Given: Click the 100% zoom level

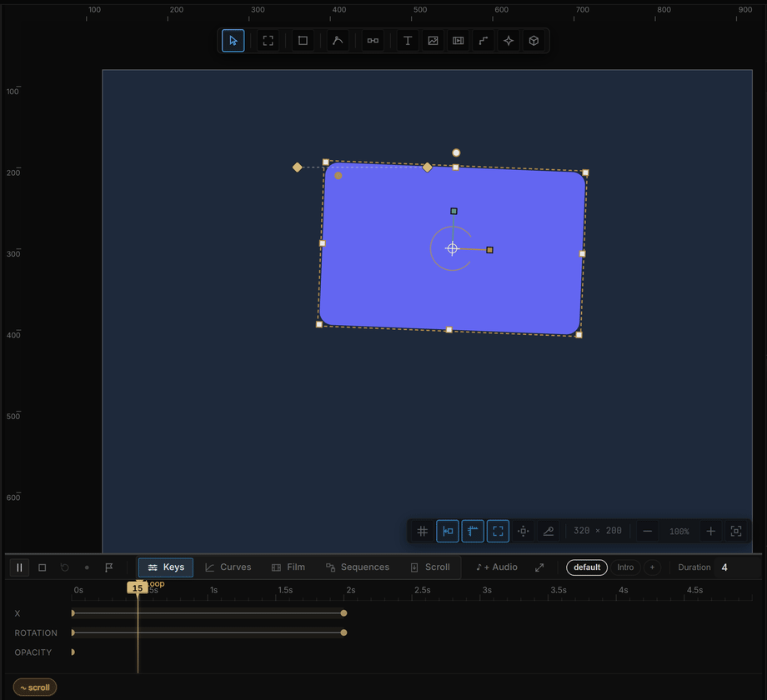Looking at the screenshot, I should click(679, 532).
